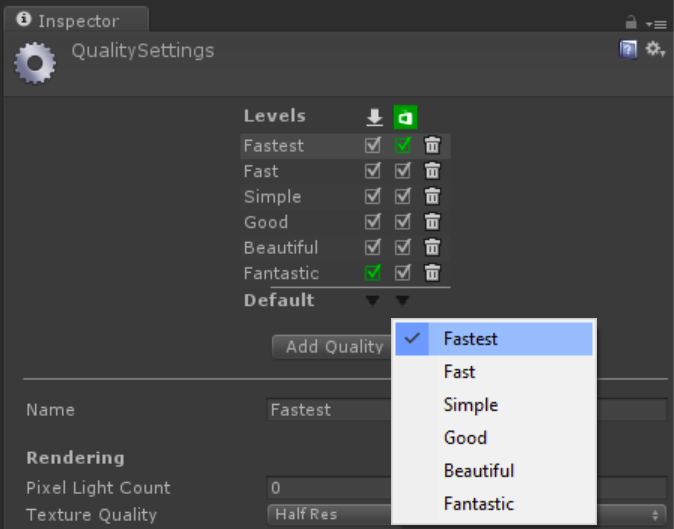Delete the Good quality level
The width and height of the screenshot is (674, 529).
432,222
